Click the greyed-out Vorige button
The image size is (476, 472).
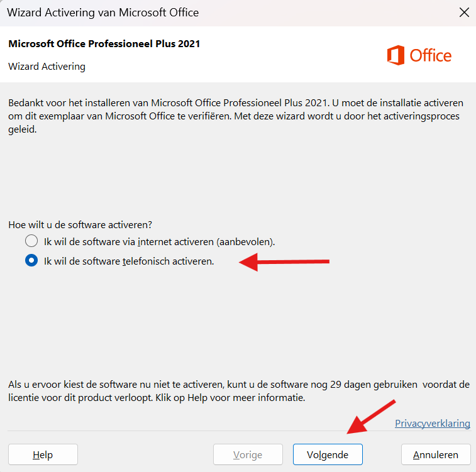248,454
